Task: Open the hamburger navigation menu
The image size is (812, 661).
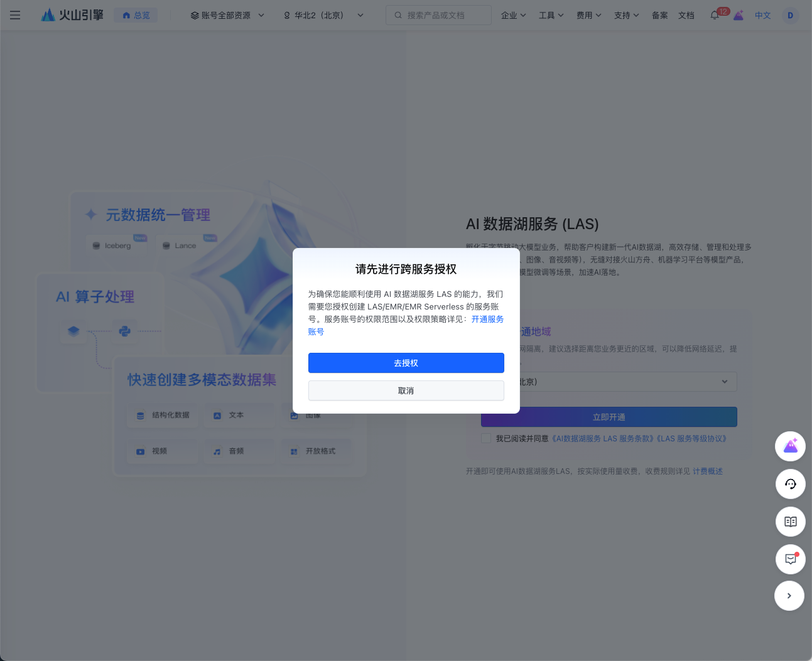Action: pos(15,15)
